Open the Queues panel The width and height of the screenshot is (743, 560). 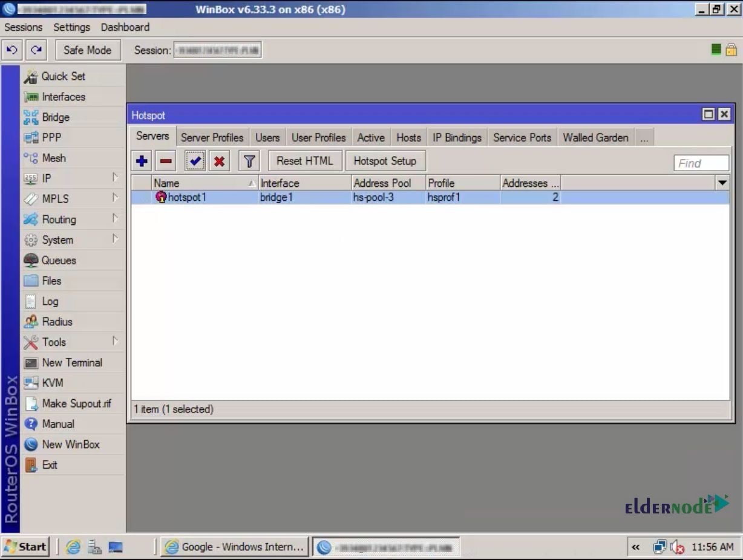pyautogui.click(x=59, y=260)
